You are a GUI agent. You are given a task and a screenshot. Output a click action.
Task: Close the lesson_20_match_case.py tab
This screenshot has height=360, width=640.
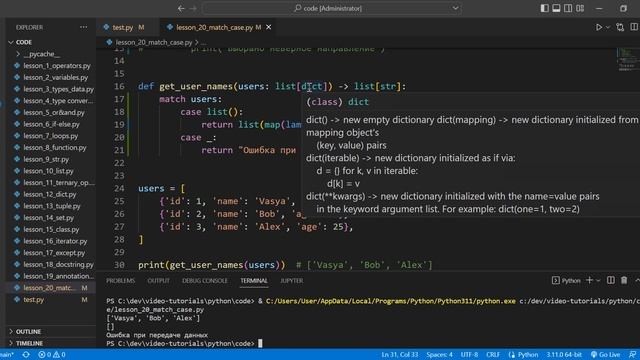269,27
